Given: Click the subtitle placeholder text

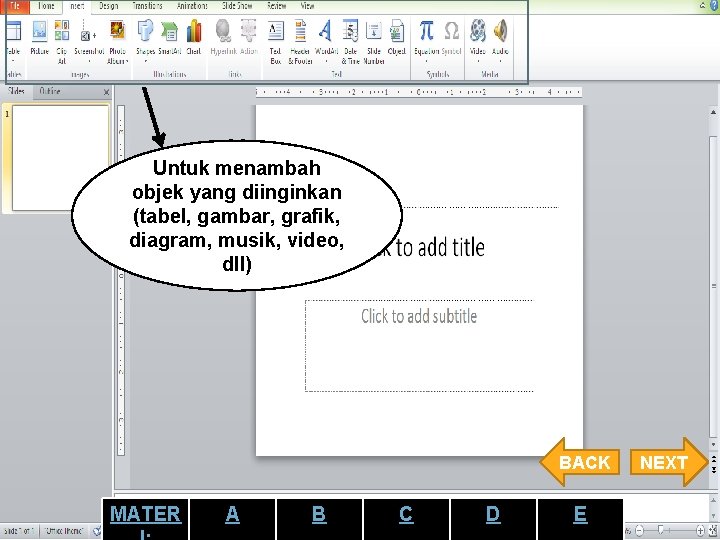Looking at the screenshot, I should (419, 316).
